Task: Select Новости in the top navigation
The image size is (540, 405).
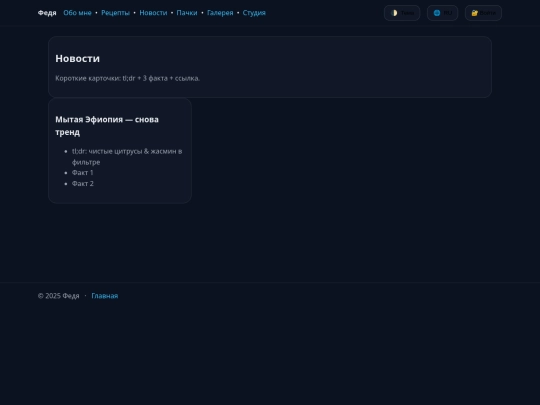Action: (153, 13)
